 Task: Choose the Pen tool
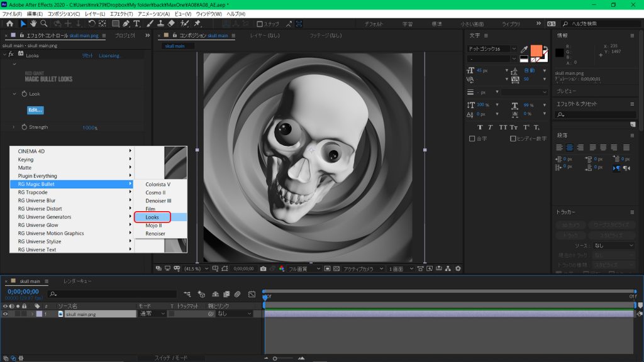tap(126, 24)
